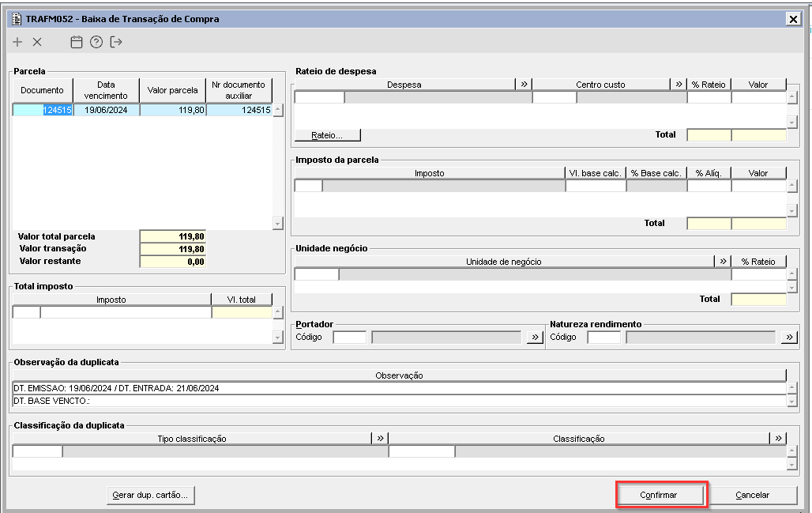812x513 pixels.
Task: Open Natureza rendimento código lookup button
Action: (x=789, y=337)
